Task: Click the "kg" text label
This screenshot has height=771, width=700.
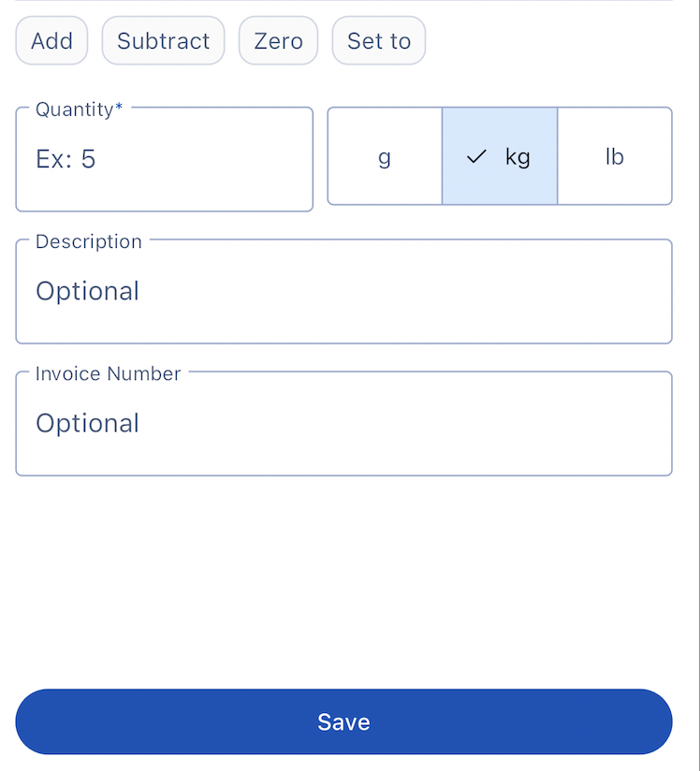Action: tap(518, 157)
